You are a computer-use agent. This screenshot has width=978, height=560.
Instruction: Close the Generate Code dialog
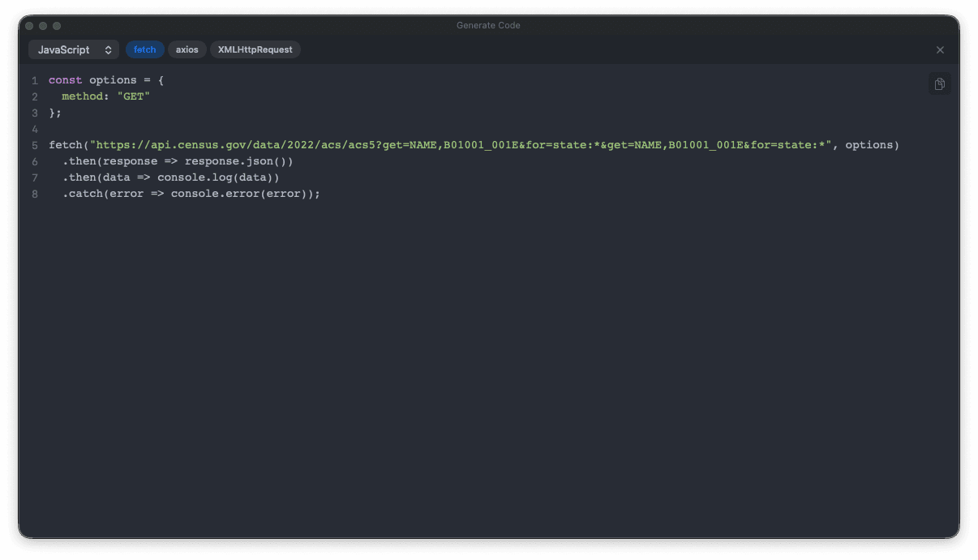(x=940, y=49)
